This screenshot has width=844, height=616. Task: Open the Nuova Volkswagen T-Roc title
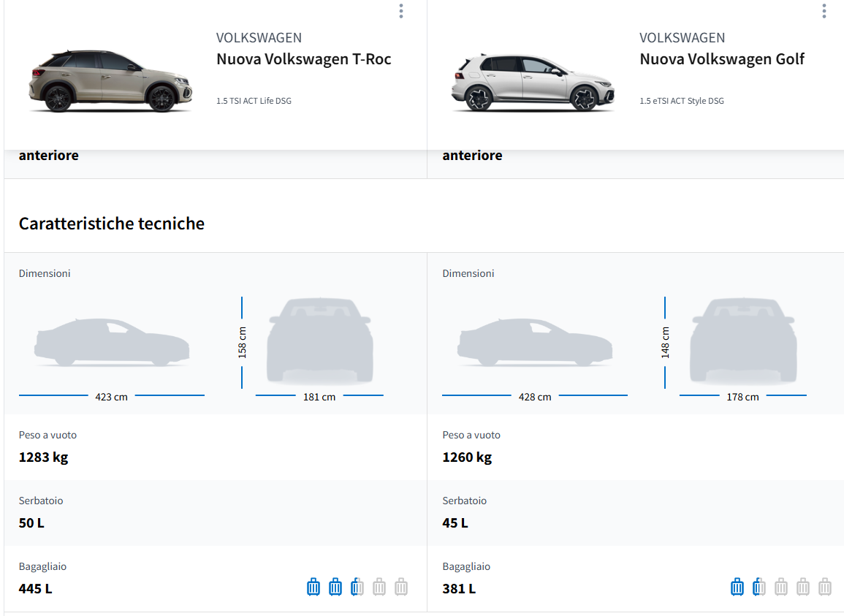(x=303, y=59)
